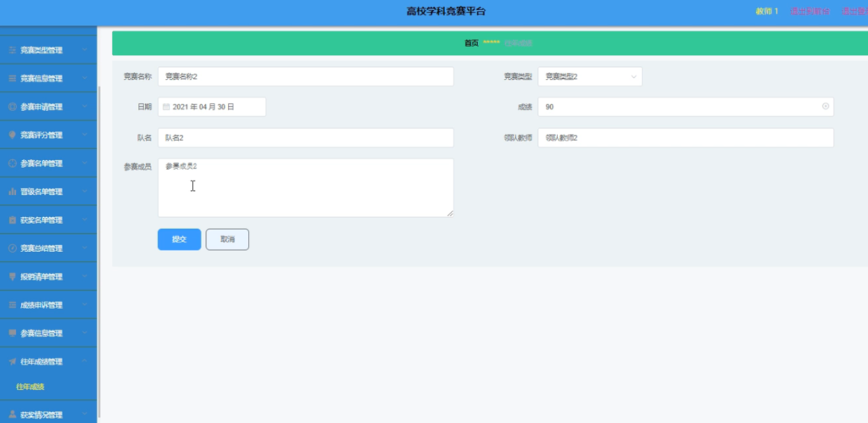Screen dimensions: 868x423
Task: Click the 提交 submit button
Action: [180, 239]
